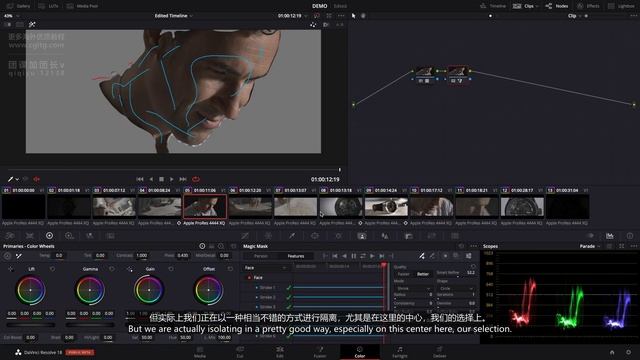Viewport: 640px width, 360px height.
Task: Open the Lightbox view
Action: [x=621, y=6]
